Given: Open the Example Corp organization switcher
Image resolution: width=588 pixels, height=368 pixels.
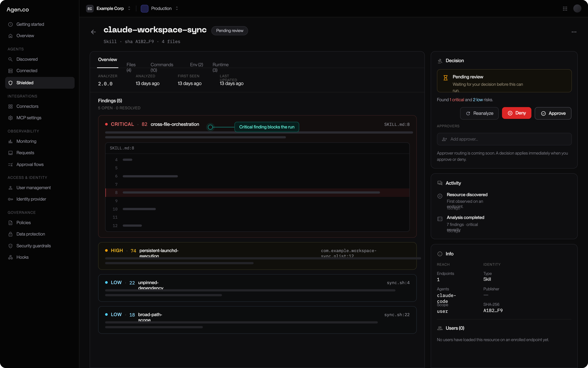Looking at the screenshot, I should point(108,8).
